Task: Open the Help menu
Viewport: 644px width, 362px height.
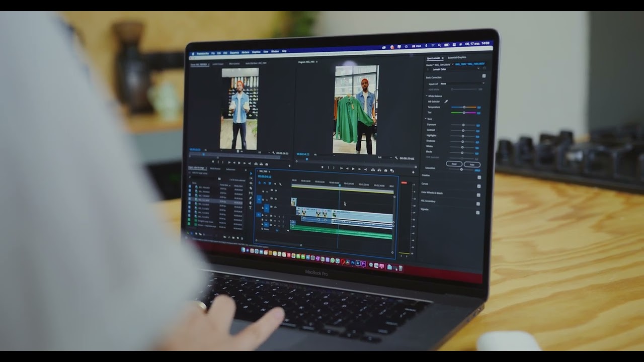Action: point(284,51)
